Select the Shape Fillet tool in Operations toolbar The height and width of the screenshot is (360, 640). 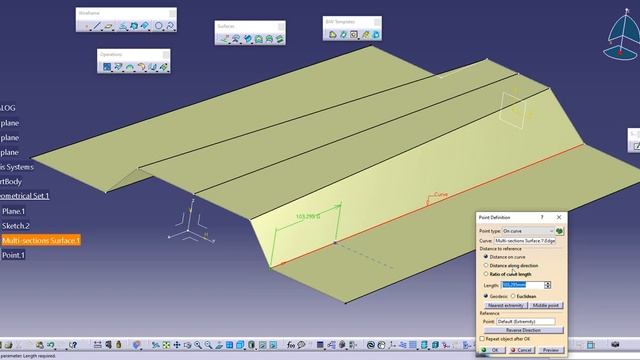coord(141,67)
